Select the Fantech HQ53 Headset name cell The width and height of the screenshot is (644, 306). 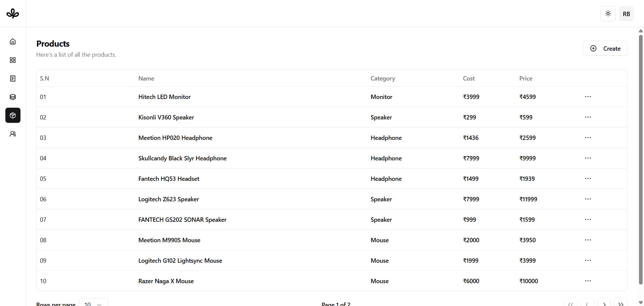169,178
